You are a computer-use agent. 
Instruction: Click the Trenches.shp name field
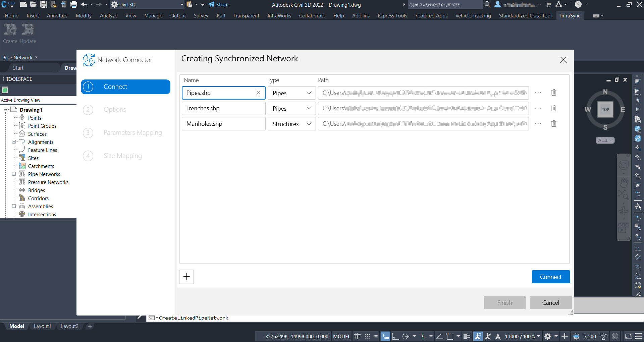pos(224,108)
